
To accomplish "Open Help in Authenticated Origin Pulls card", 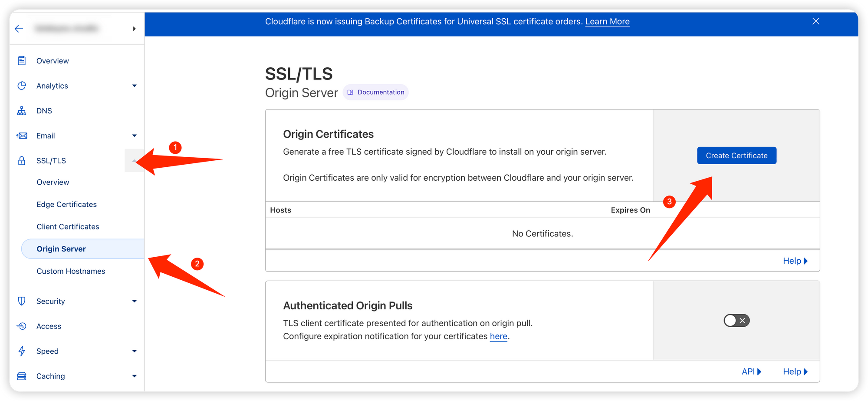I will [795, 371].
